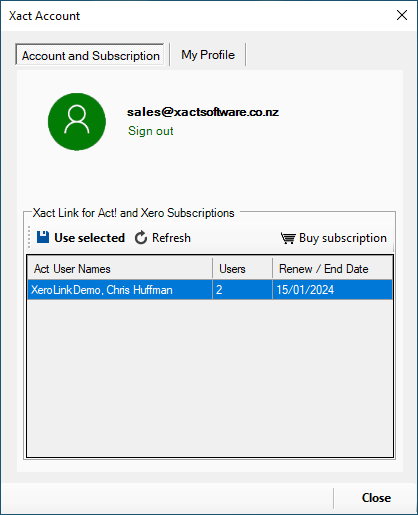Click the Users cell showing 2

pos(242,290)
